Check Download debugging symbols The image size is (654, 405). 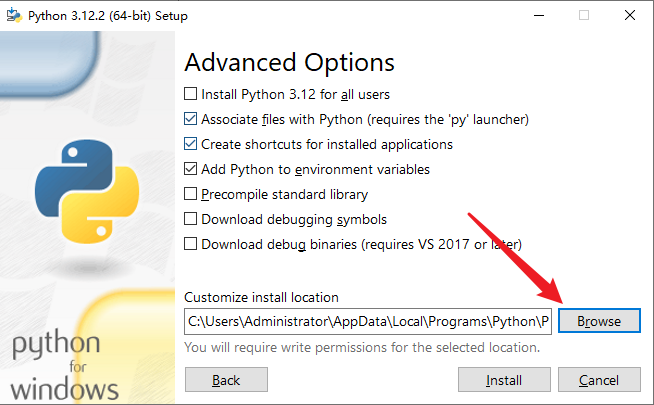(x=191, y=220)
